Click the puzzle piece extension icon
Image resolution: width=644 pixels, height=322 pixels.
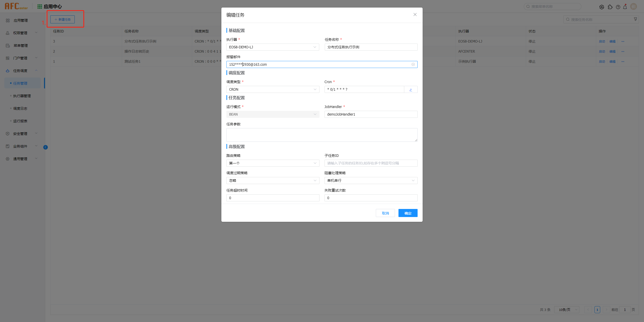click(610, 7)
